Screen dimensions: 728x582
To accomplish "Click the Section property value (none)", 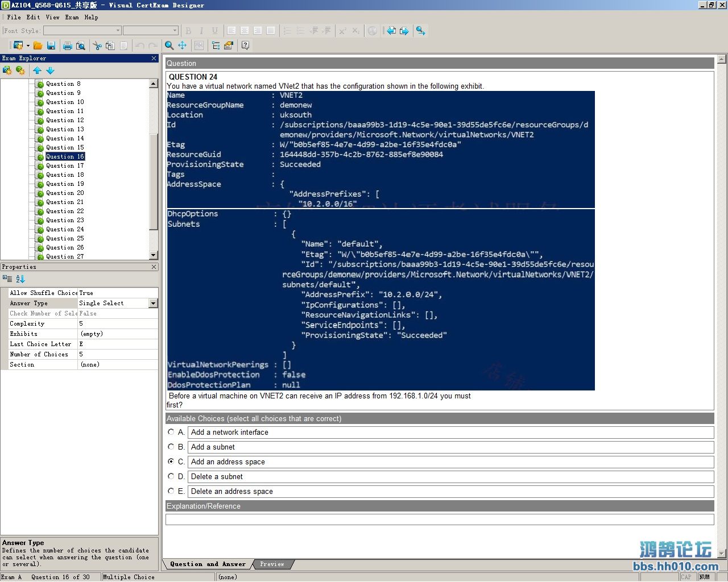I will click(x=118, y=365).
